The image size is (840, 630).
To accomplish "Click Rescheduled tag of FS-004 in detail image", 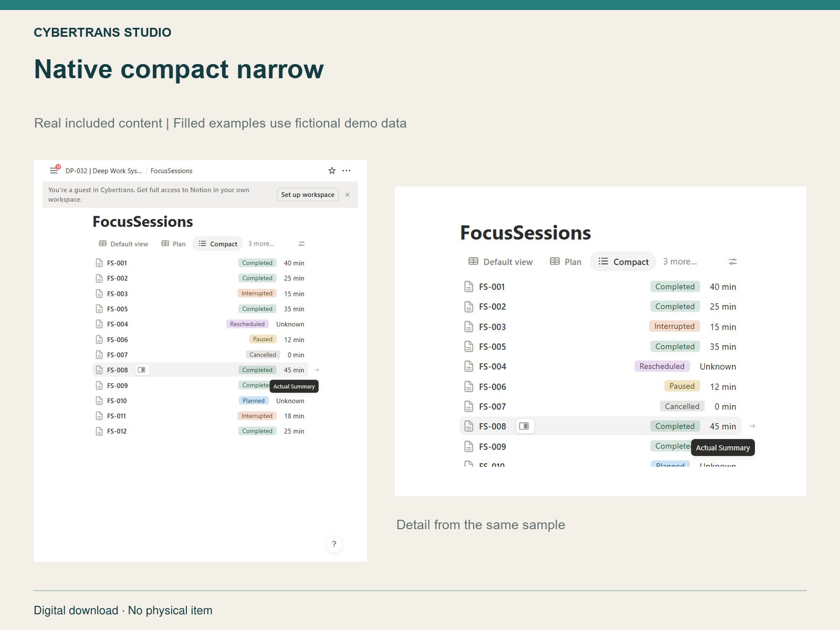I will click(662, 366).
